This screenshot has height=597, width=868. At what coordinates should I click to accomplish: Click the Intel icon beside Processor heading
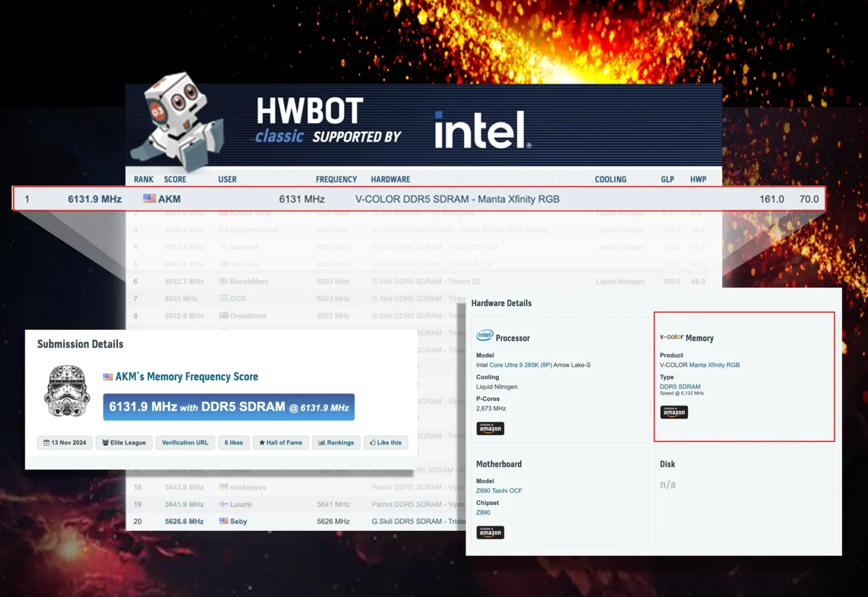tap(484, 335)
